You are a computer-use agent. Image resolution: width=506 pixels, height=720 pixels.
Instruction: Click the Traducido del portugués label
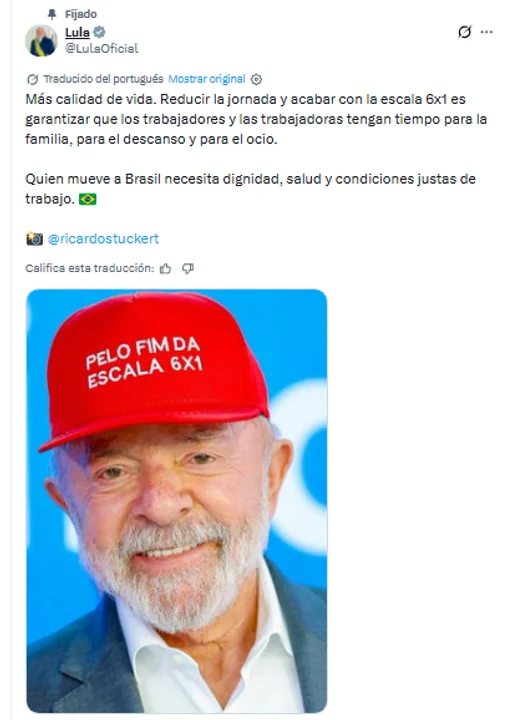[103, 79]
